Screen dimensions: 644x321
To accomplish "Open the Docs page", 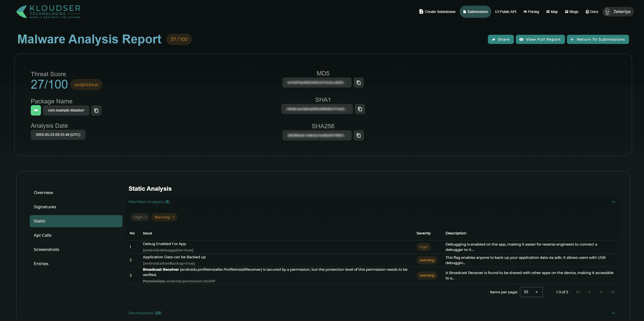I will tap(592, 12).
